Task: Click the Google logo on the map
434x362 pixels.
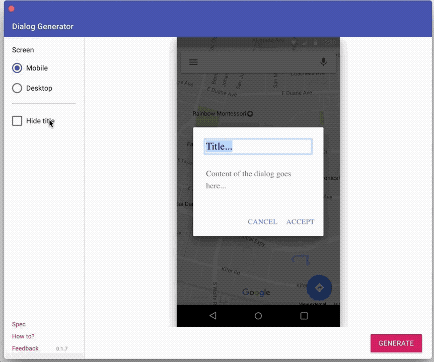Action: pos(256,292)
